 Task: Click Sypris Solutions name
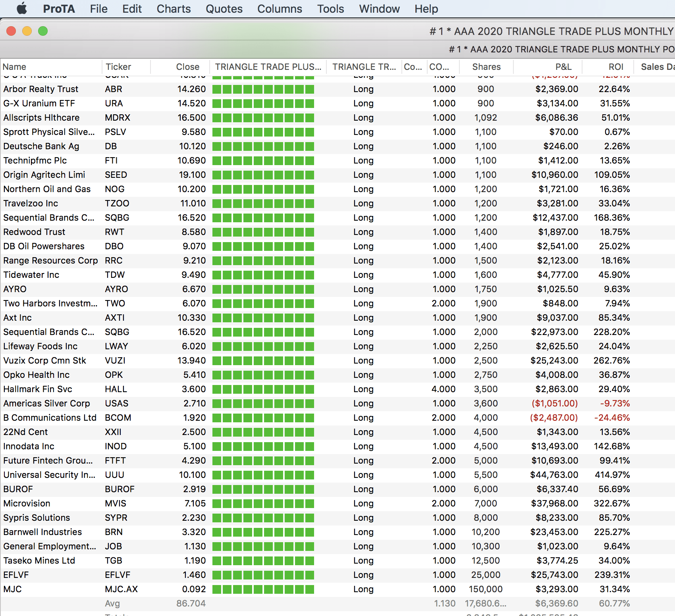click(x=37, y=518)
